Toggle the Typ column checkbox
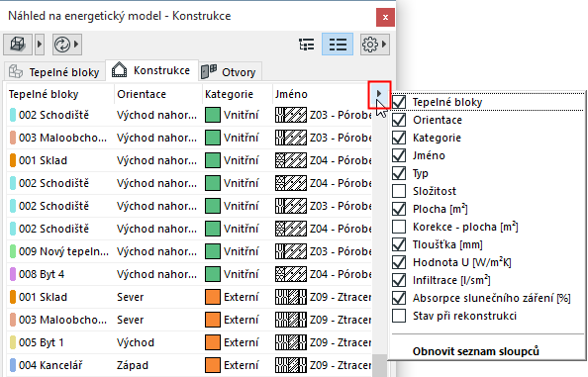This screenshot has width=588, height=377. (x=399, y=173)
